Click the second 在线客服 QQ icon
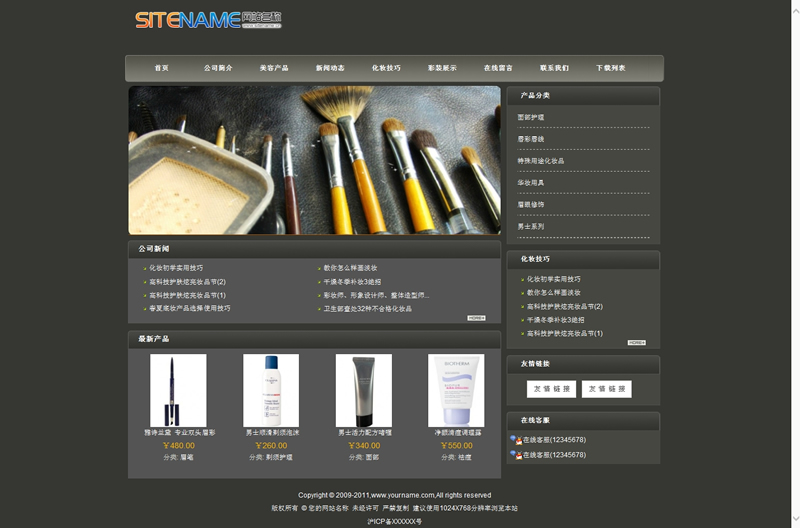Image resolution: width=800 pixels, height=528 pixels. point(514,455)
